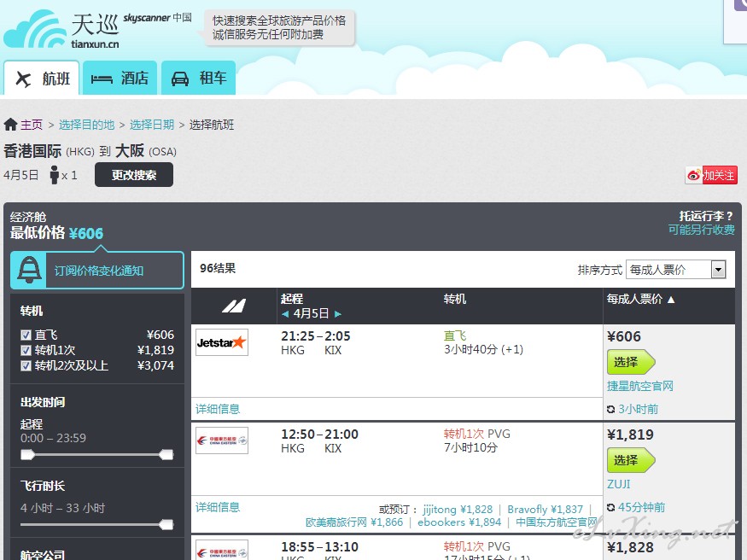Book via 欧美嘉旅行网 ¥1,866
747x560 pixels.
[x=354, y=522]
